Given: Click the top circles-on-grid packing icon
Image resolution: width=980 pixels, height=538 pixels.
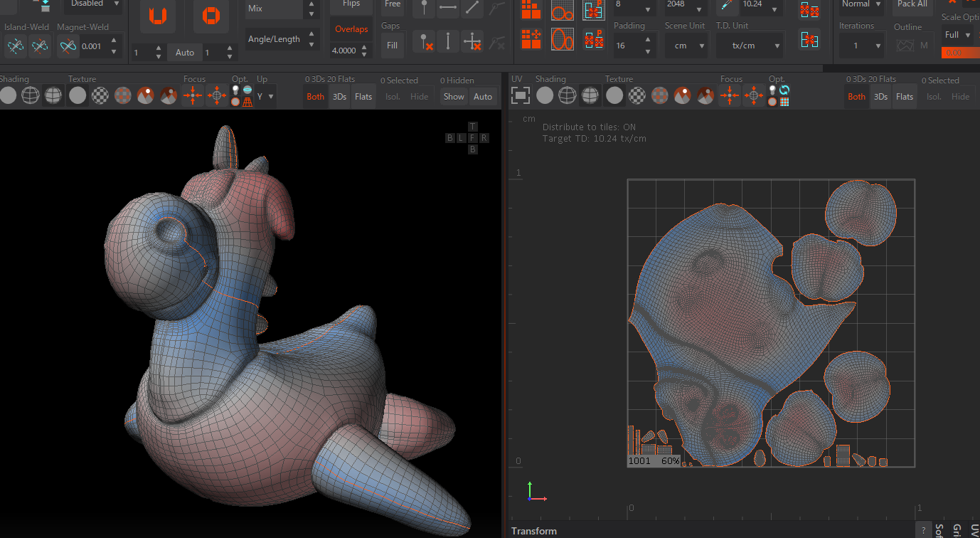Looking at the screenshot, I should coord(563,9).
